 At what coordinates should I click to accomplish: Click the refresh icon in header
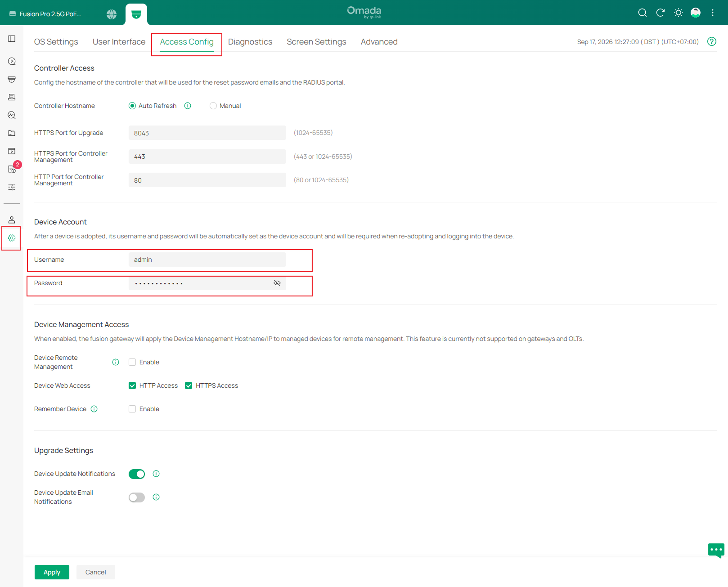(660, 13)
